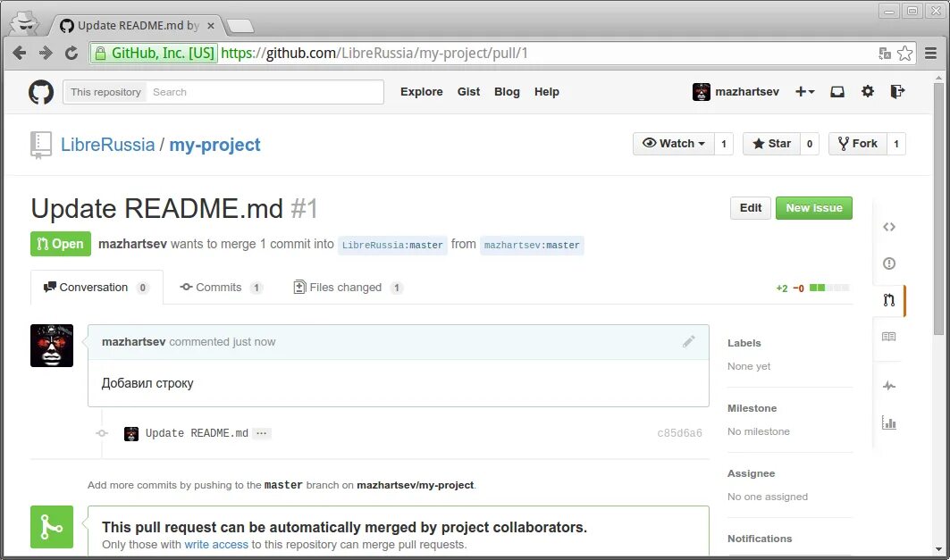Open the Update README.md commit link

point(197,433)
